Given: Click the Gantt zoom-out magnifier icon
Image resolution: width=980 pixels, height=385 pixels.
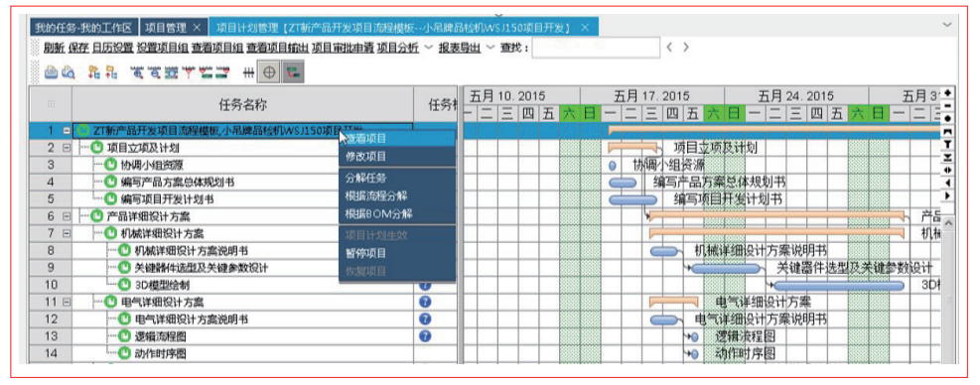Looking at the screenshot, I should click(154, 72).
